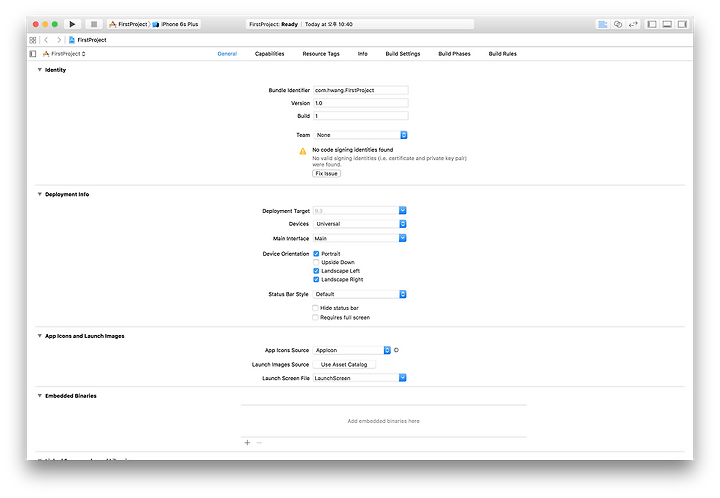
Task: Open the Devices Universal dropdown
Action: click(x=360, y=224)
